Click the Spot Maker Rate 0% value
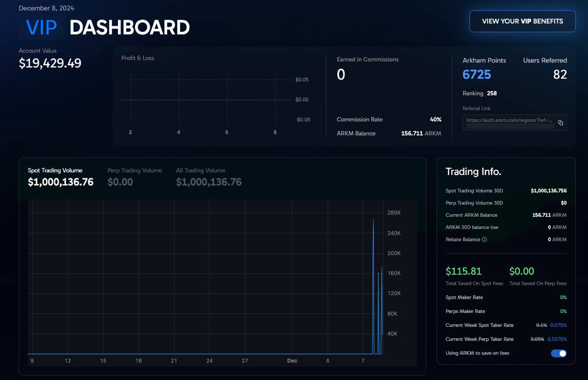 coord(563,297)
